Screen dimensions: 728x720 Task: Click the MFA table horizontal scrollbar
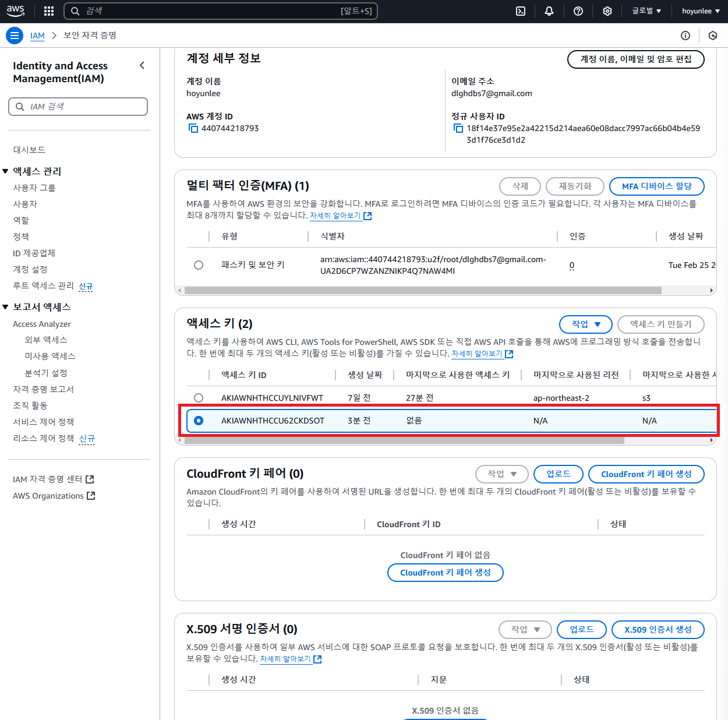423,290
